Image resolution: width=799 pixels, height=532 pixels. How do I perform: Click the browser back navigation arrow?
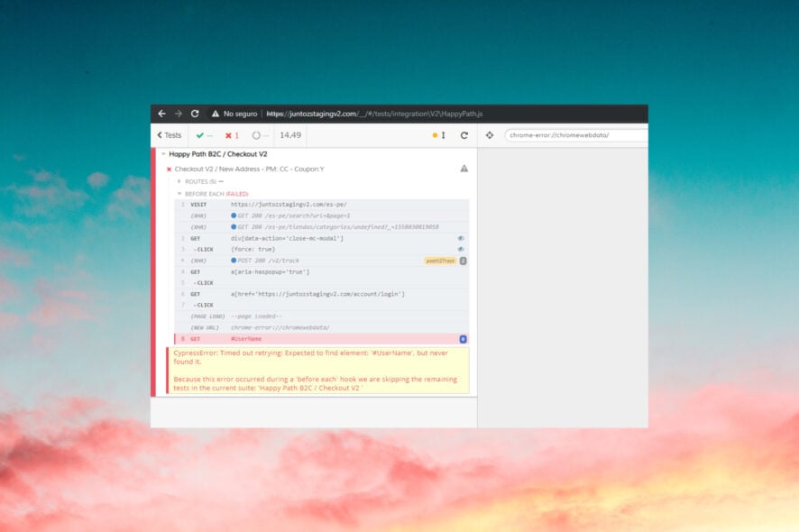161,114
